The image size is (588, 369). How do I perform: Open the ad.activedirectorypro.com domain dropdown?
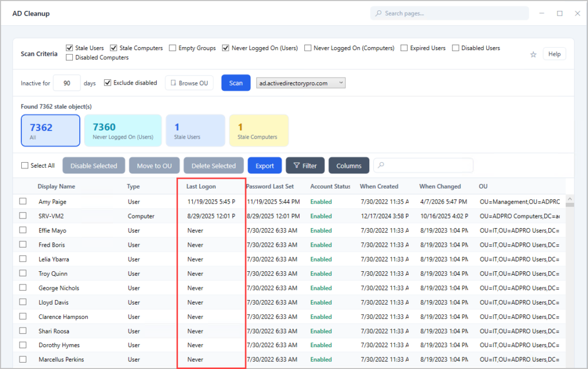[x=301, y=83]
